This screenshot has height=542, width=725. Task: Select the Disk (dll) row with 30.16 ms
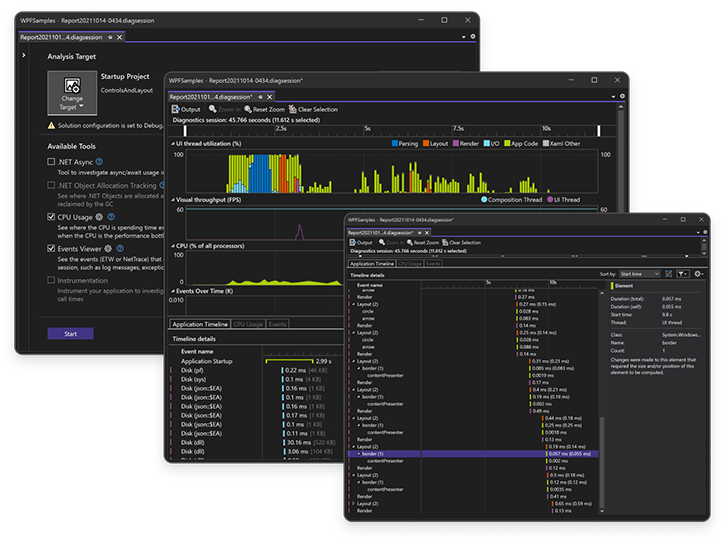pos(257,443)
